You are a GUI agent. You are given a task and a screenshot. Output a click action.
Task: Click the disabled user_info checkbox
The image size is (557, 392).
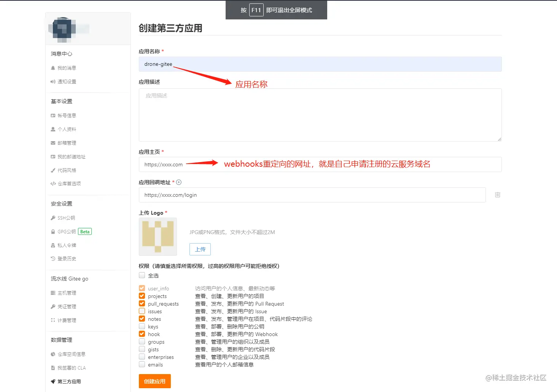pos(142,288)
